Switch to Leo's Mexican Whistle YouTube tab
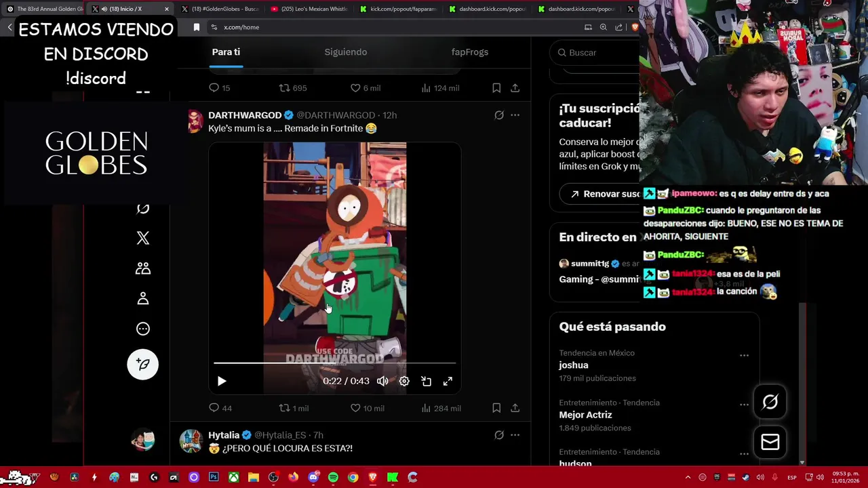868x488 pixels. 309,9
